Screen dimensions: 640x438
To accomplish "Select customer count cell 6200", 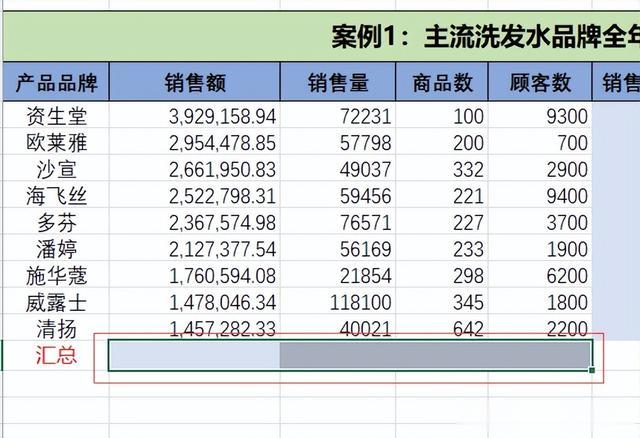I will (540, 276).
